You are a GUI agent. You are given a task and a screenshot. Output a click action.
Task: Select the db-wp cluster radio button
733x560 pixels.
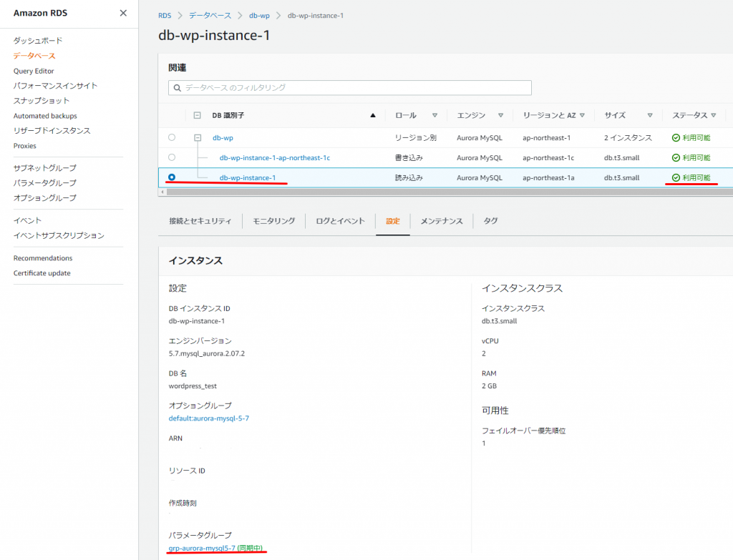(x=172, y=137)
